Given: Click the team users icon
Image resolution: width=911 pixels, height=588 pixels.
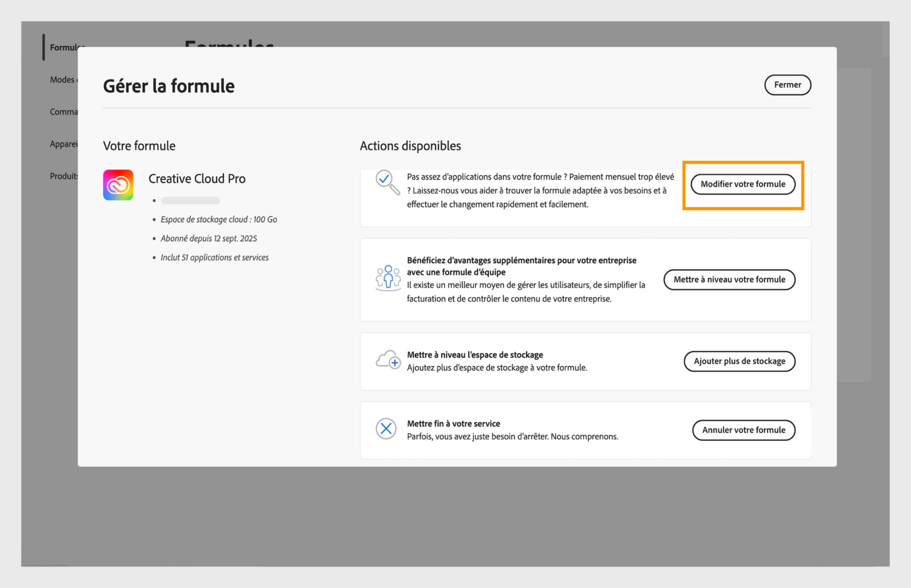Looking at the screenshot, I should click(x=388, y=278).
